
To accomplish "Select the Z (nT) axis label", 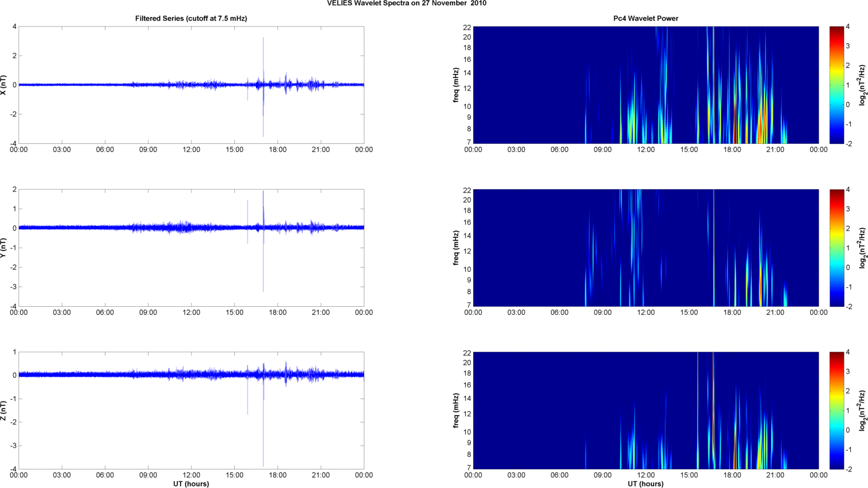I will tap(4, 411).
